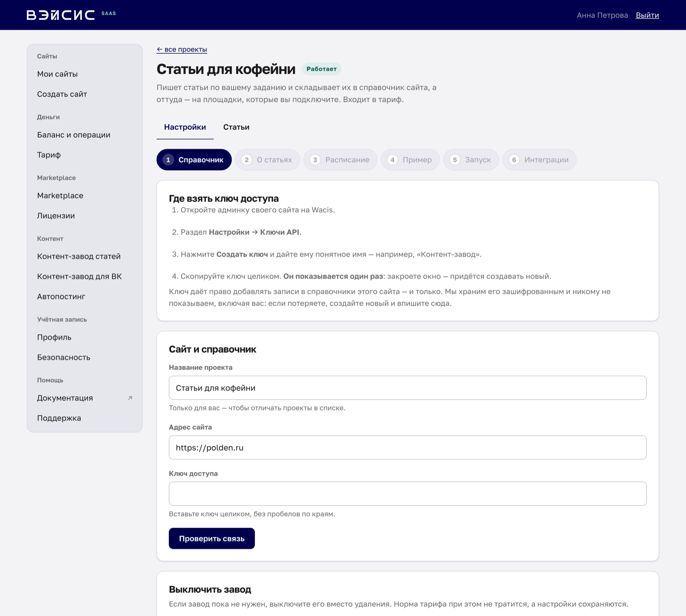Viewport: 686px width, 616px height.
Task: Open Автопостинг in sidebar
Action: tap(85, 297)
